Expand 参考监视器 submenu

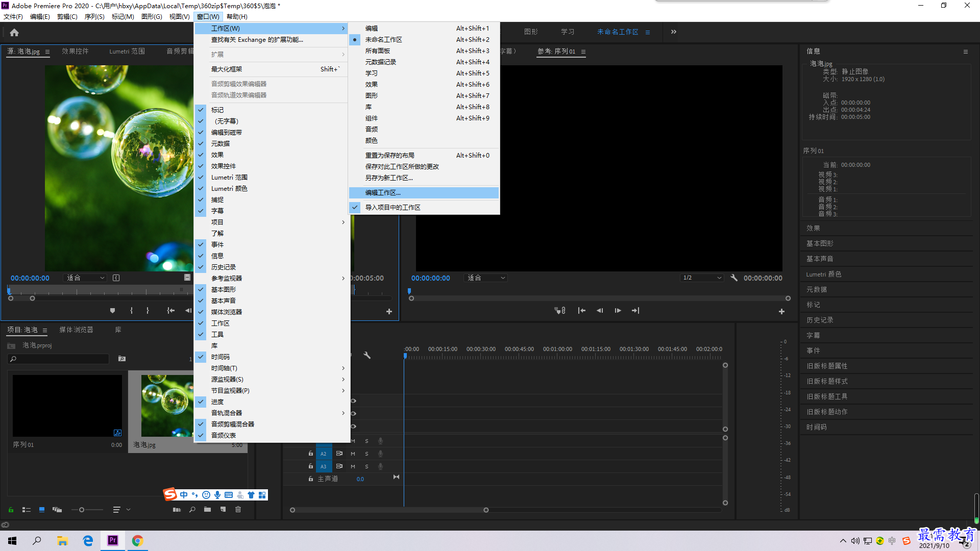(272, 278)
